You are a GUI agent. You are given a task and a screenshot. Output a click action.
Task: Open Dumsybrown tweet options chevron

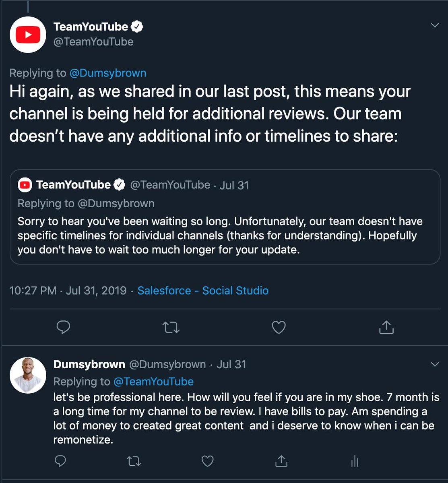coord(435,365)
